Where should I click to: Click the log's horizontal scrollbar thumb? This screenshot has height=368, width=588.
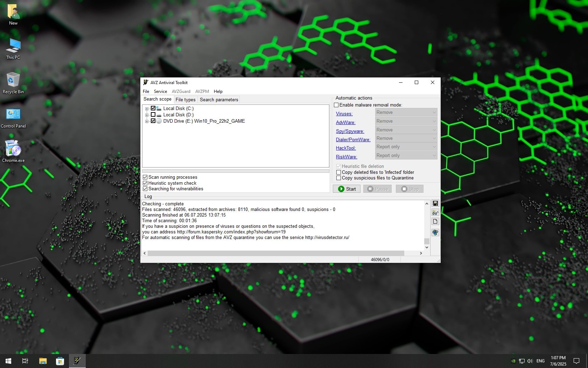pos(276,253)
